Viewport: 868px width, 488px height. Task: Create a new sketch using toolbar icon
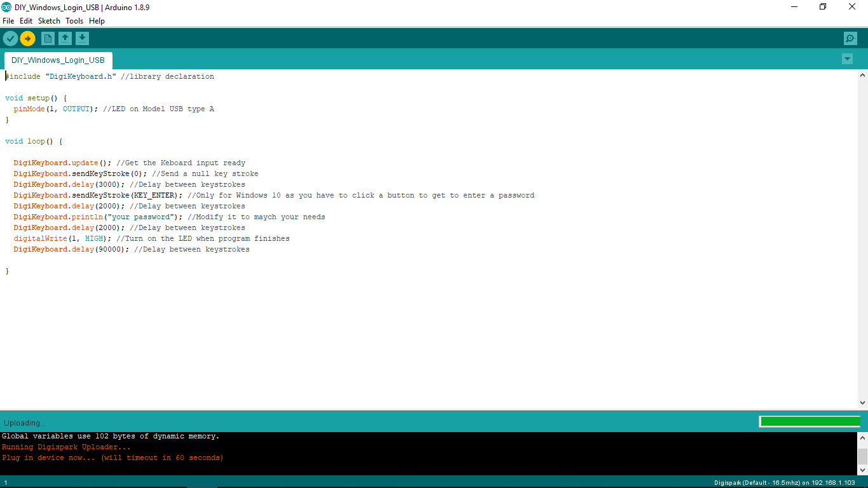pyautogui.click(x=48, y=38)
